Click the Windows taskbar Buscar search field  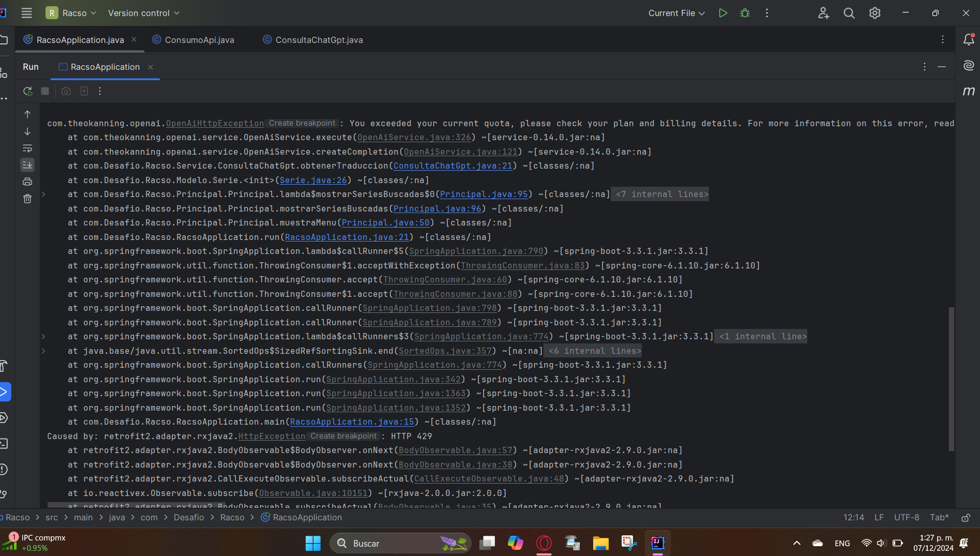click(x=400, y=543)
